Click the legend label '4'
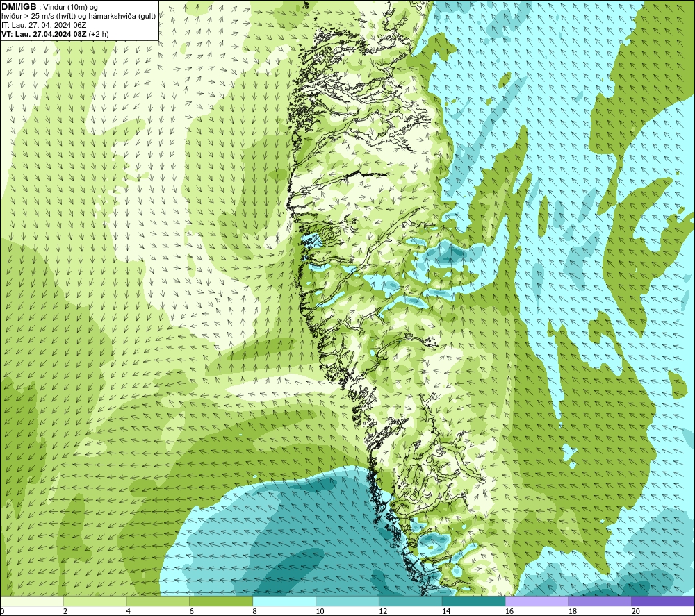Viewport: 695px width, 616px height. 129,611
